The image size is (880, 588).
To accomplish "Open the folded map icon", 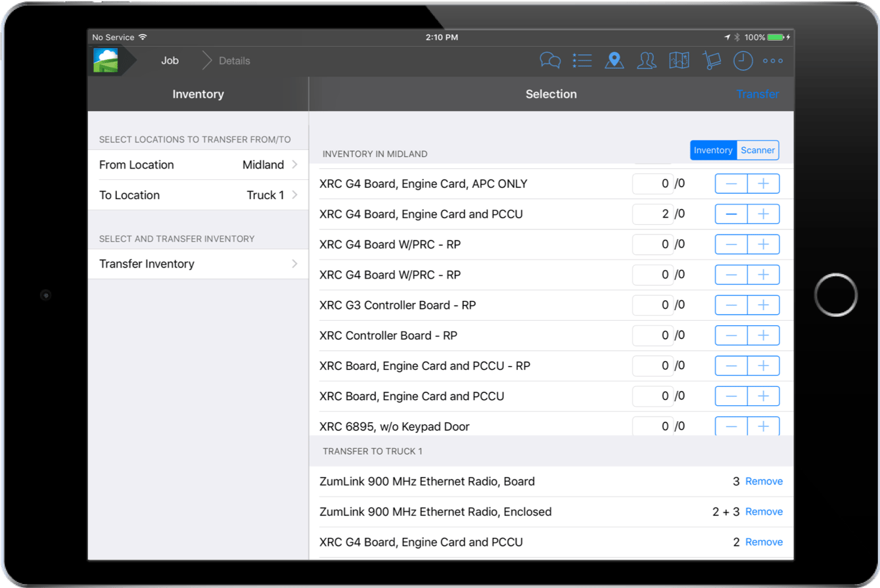I will 679,61.
